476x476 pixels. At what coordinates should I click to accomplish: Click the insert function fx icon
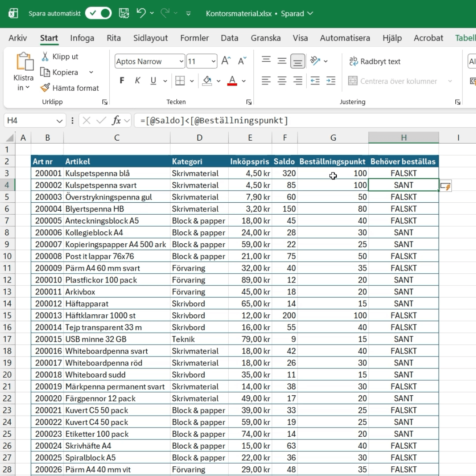(x=116, y=120)
